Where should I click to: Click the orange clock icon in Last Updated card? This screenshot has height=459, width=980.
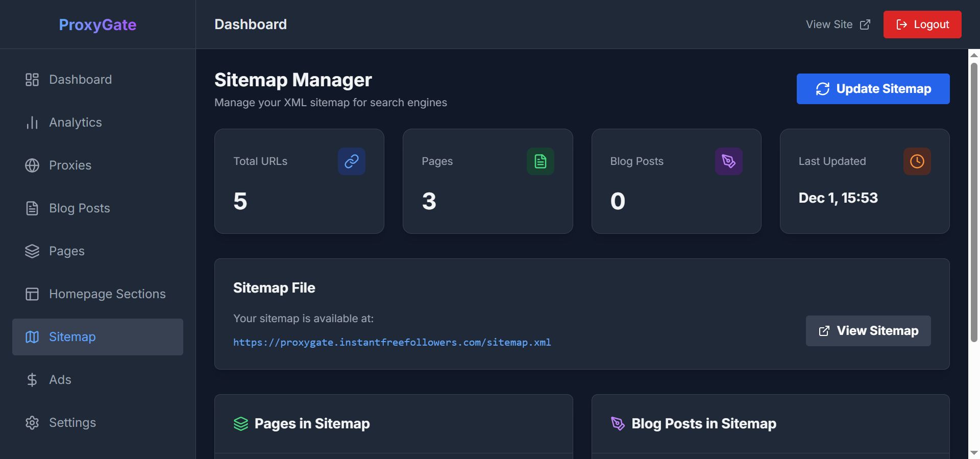pyautogui.click(x=917, y=161)
